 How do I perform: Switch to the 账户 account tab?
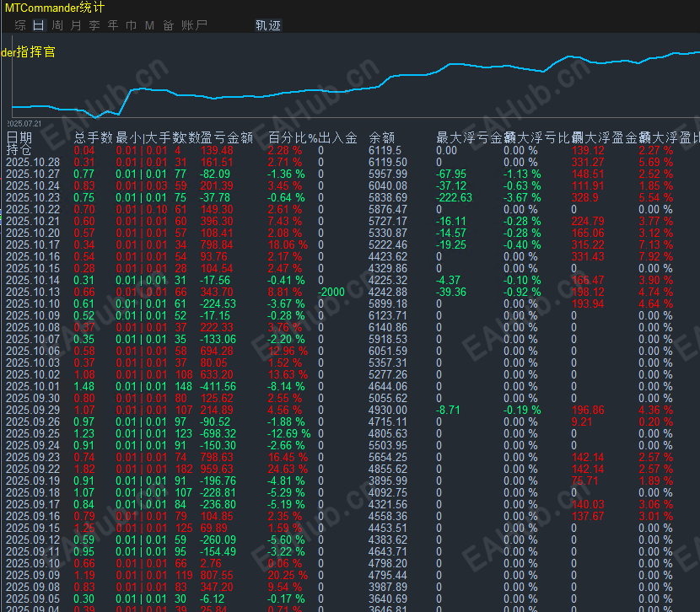[195, 25]
